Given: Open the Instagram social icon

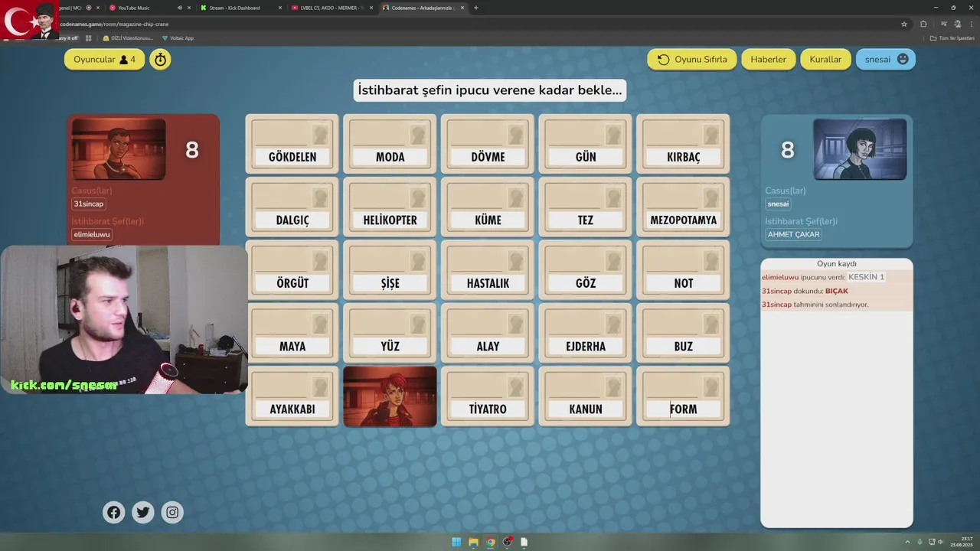Looking at the screenshot, I should [172, 513].
